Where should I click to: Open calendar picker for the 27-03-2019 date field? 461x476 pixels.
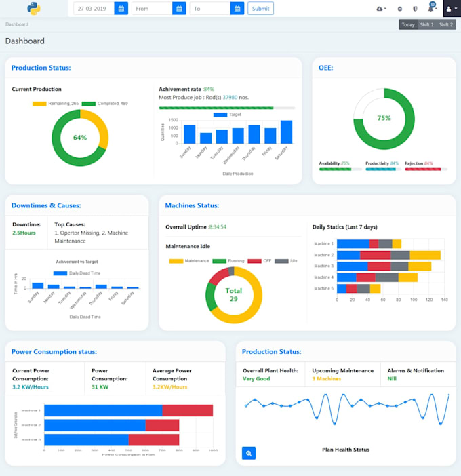[121, 9]
